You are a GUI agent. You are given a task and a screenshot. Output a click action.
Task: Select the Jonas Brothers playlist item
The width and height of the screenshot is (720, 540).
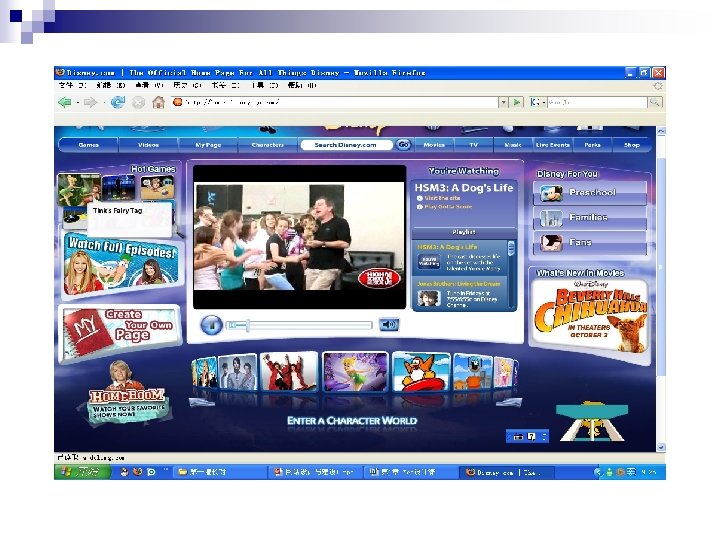(459, 294)
